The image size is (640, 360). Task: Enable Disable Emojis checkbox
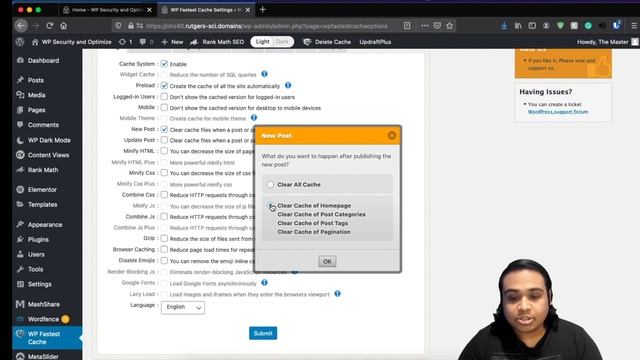click(164, 260)
